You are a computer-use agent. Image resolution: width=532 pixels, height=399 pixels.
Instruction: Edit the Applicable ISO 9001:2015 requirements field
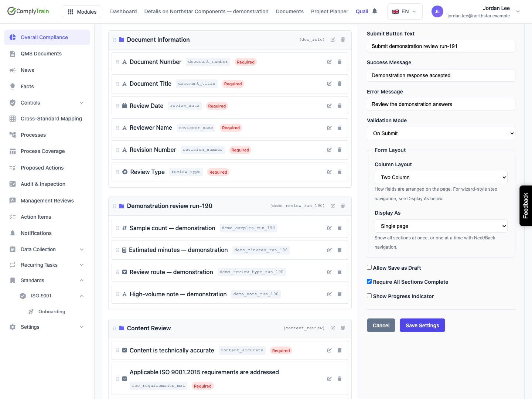coord(329,379)
